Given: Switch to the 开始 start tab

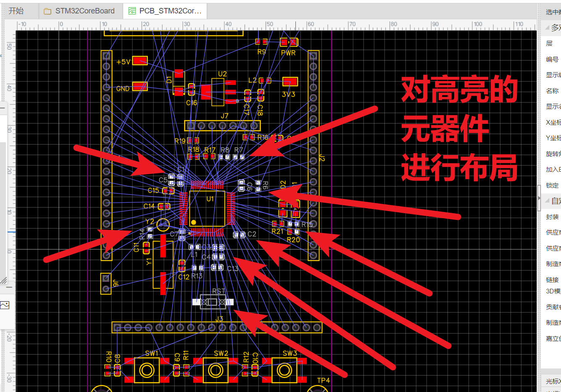Looking at the screenshot, I should pos(16,11).
